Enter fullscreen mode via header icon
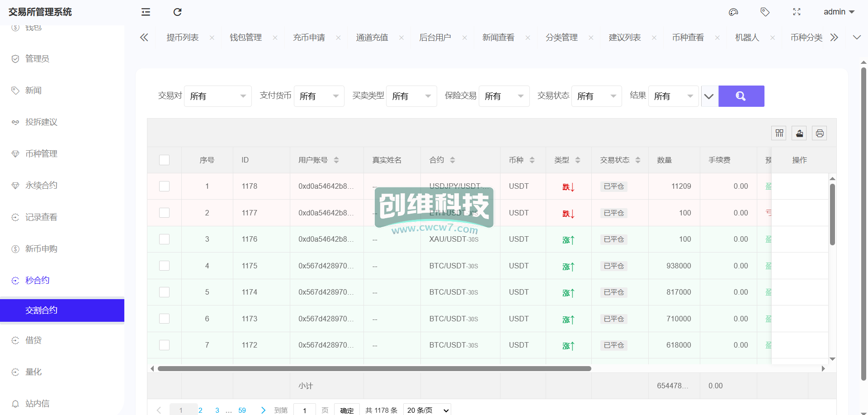Viewport: 868px width, 415px height. (x=797, y=12)
